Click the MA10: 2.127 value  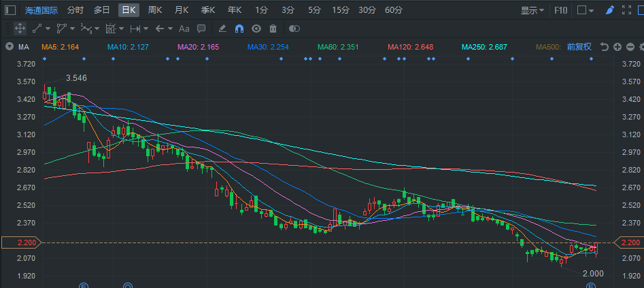pos(127,47)
